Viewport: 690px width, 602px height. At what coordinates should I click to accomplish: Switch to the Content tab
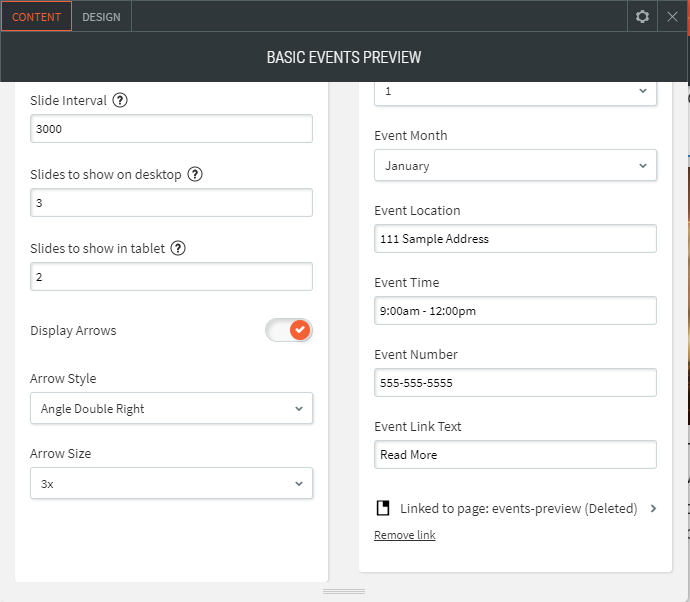[x=36, y=17]
